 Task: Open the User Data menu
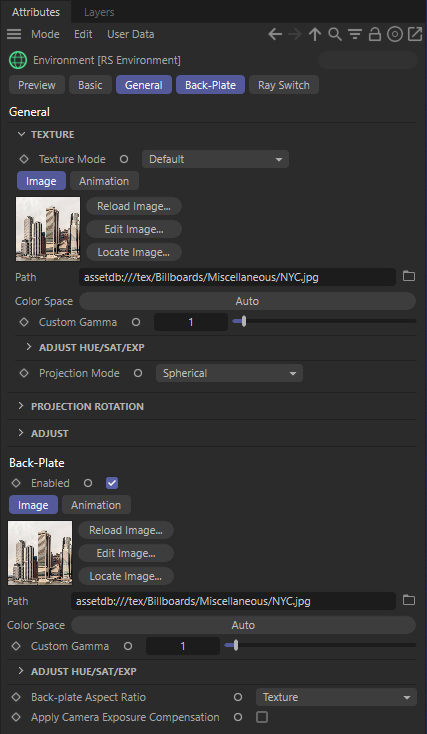tap(131, 34)
